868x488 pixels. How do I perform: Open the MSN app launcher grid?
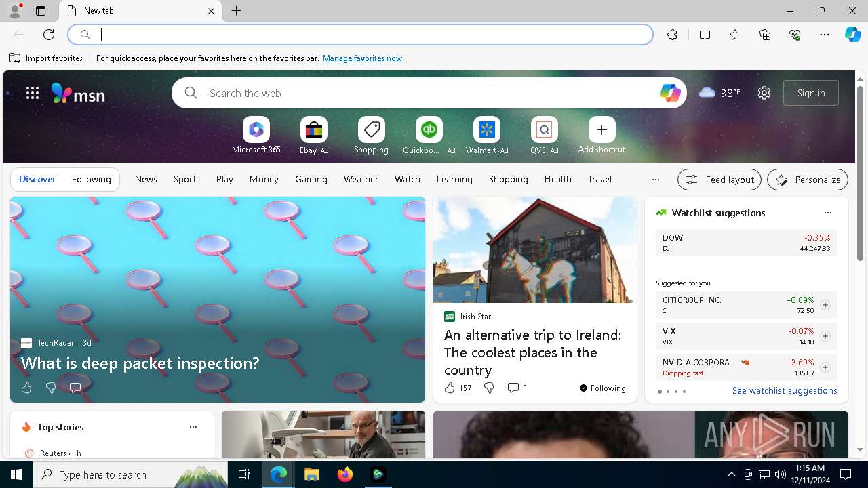coord(33,93)
